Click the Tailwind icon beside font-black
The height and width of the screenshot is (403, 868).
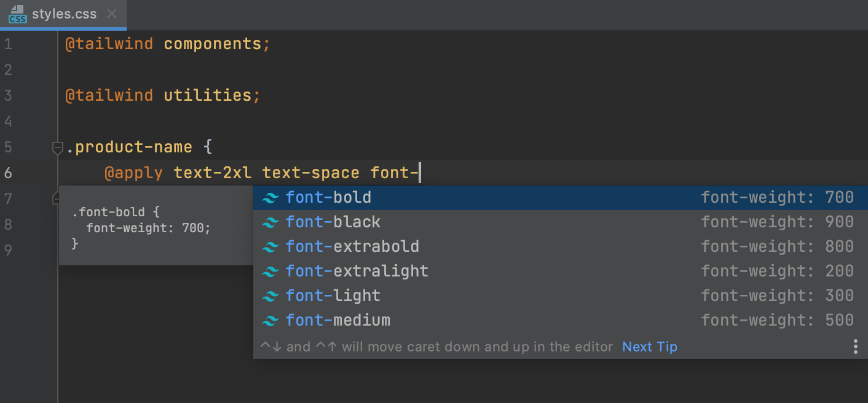click(270, 222)
